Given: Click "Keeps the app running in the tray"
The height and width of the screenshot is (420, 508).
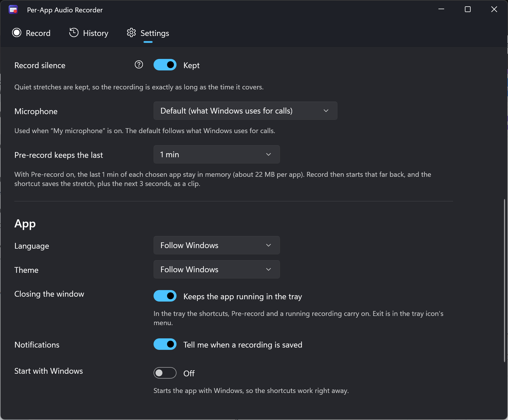Looking at the screenshot, I should 243,297.
